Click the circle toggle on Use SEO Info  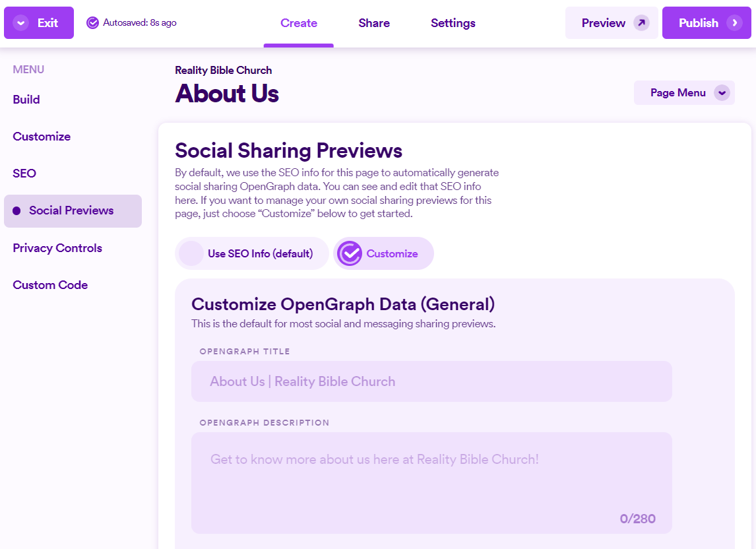[x=191, y=253]
